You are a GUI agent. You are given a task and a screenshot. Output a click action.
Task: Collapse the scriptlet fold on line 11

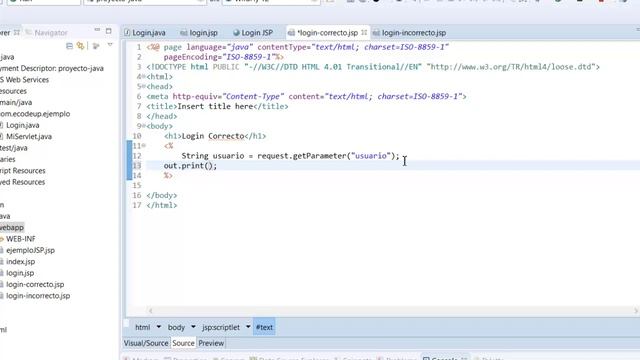[x=143, y=146]
